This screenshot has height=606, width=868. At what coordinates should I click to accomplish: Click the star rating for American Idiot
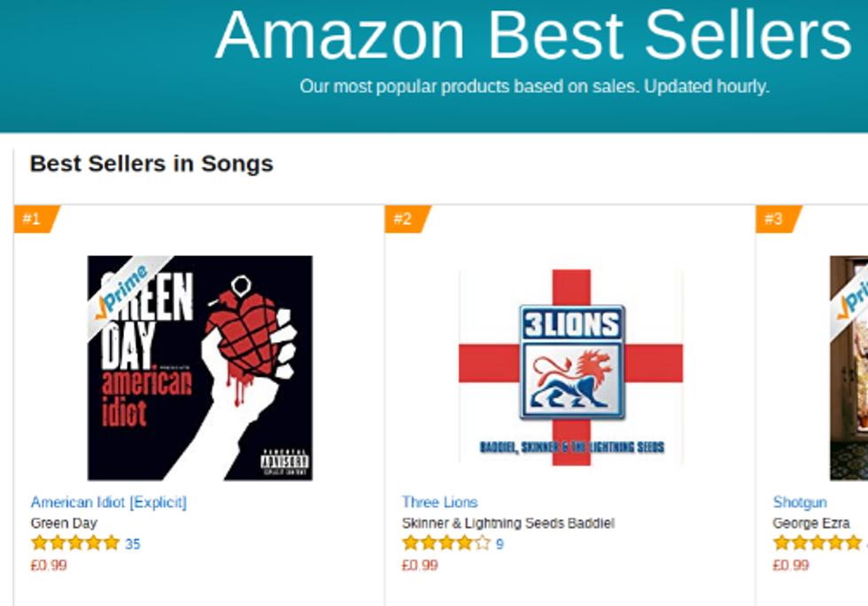click(74, 543)
